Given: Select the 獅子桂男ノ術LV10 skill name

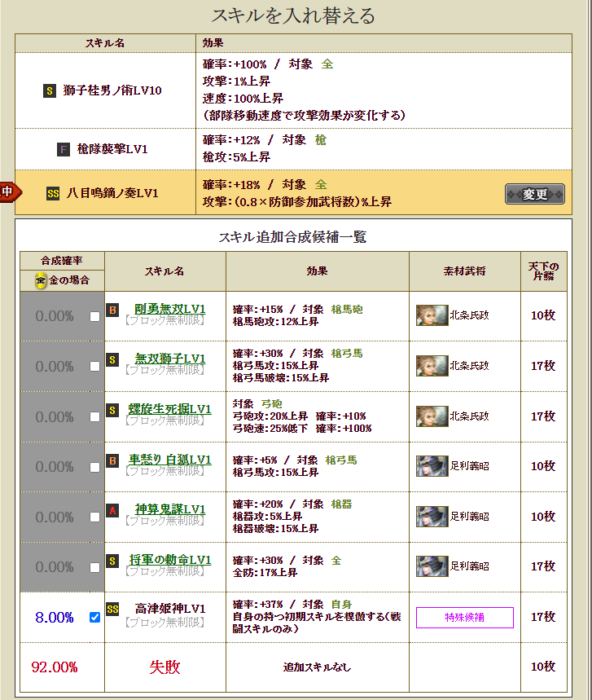Looking at the screenshot, I should (112, 90).
